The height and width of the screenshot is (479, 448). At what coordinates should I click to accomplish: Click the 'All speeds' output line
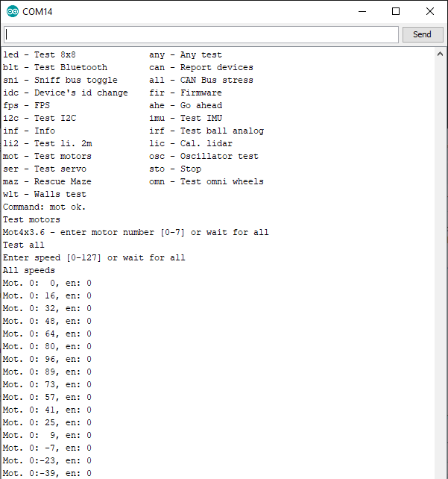[29, 270]
